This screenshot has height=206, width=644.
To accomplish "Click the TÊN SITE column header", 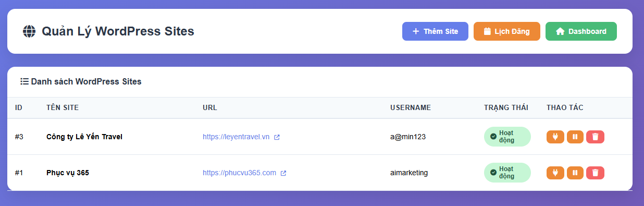I will tap(63, 107).
